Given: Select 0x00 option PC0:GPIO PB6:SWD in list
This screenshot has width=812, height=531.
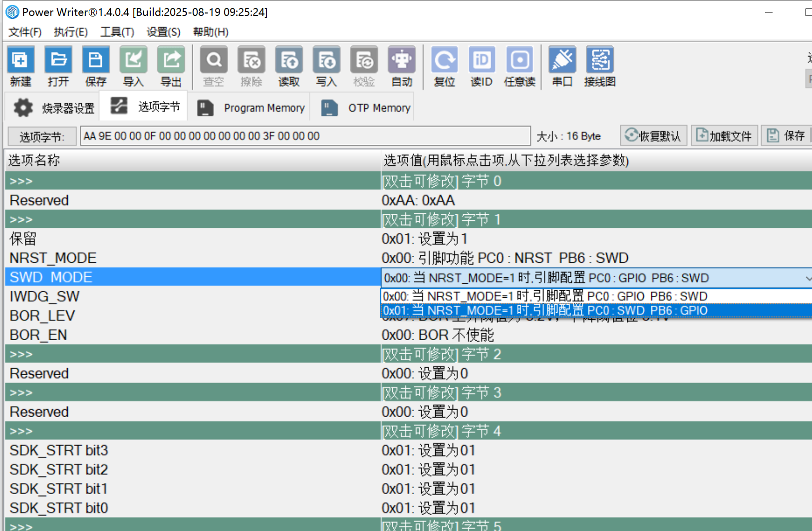Looking at the screenshot, I should click(596, 296).
